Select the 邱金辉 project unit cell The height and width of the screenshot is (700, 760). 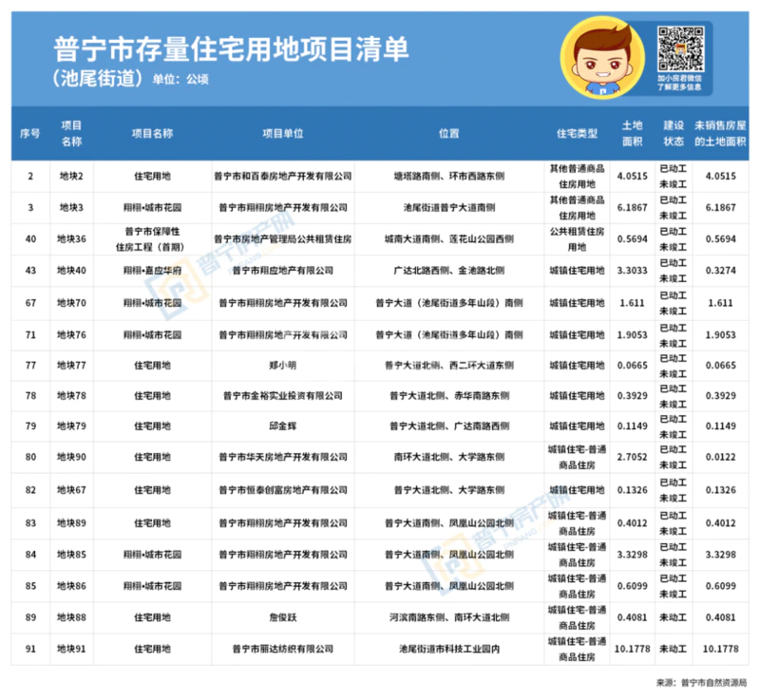point(282,427)
